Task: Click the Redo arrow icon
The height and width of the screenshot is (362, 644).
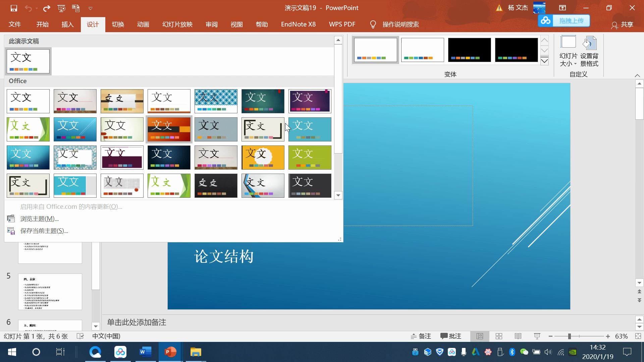Action: pos(47,8)
